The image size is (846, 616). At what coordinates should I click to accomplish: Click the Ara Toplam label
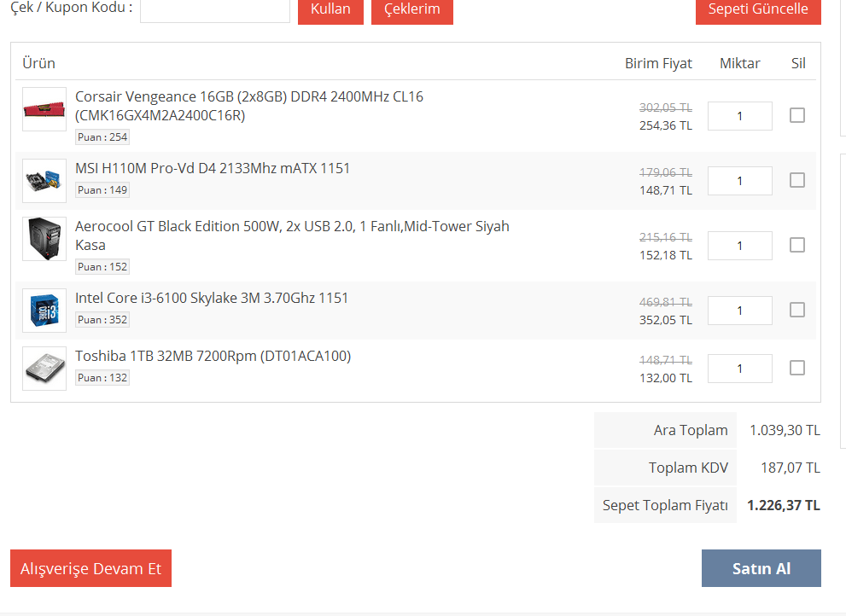coord(691,430)
